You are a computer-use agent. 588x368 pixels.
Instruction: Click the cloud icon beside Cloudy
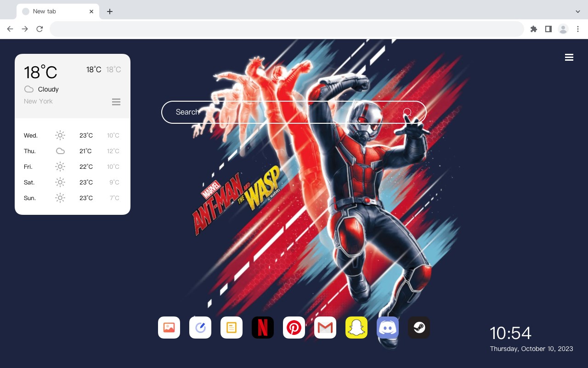pos(29,89)
